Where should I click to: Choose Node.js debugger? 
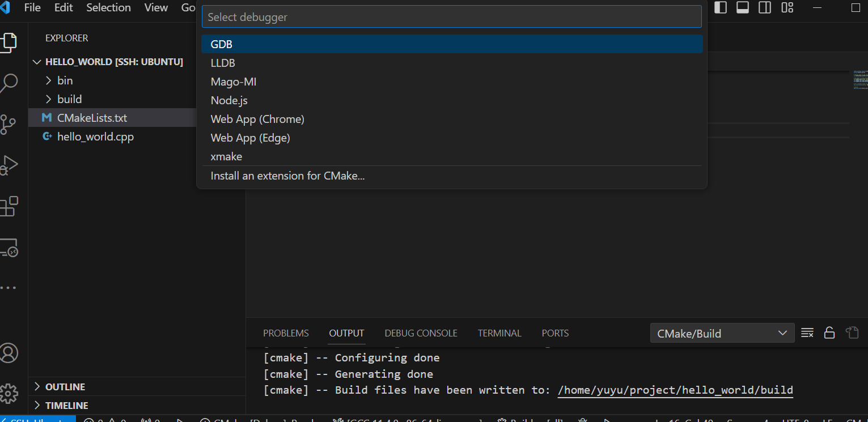452,100
